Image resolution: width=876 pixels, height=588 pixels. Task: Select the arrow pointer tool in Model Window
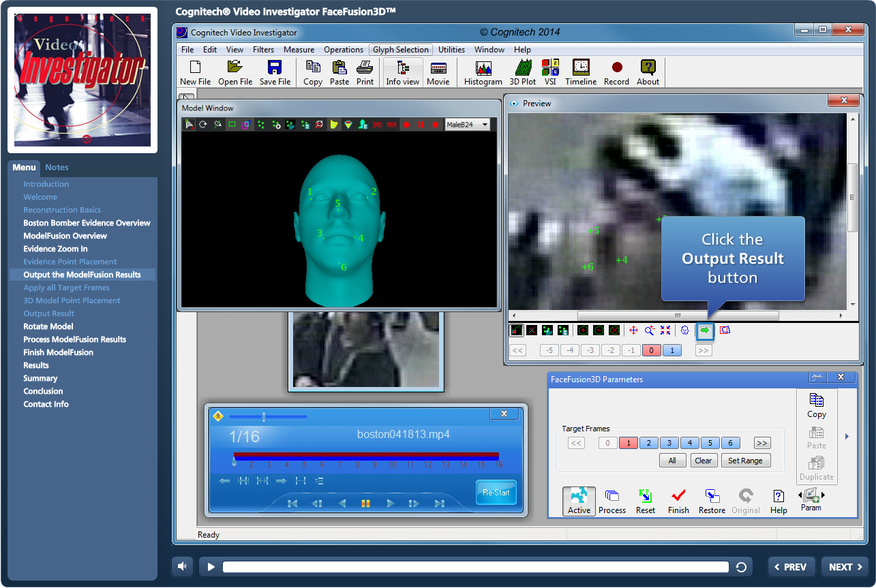(x=189, y=125)
